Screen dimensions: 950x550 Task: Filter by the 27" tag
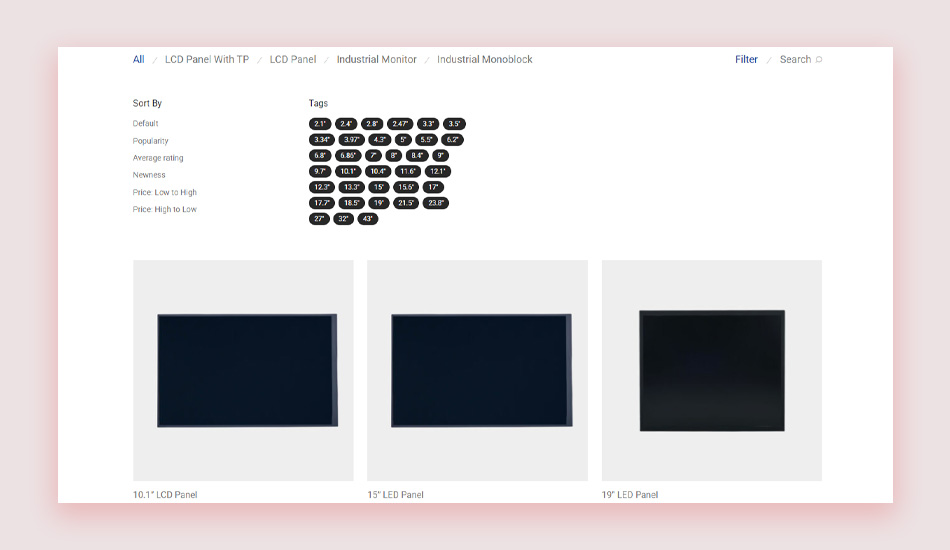coord(319,219)
